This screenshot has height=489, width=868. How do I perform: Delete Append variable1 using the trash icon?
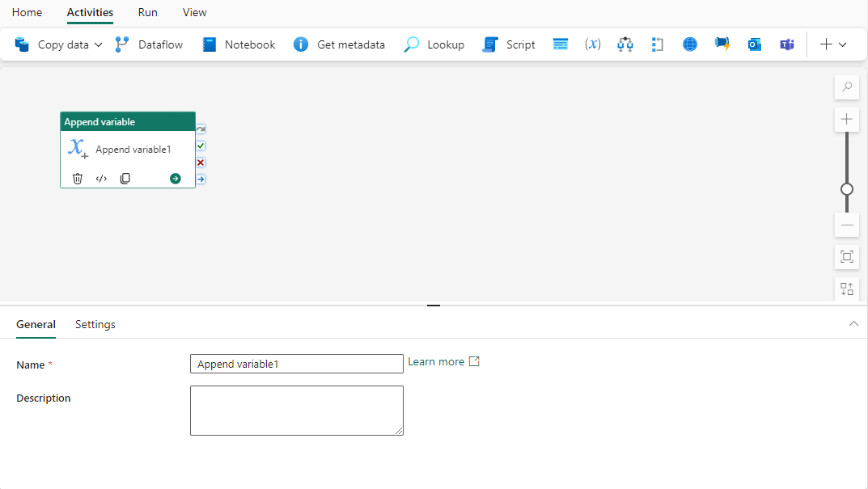[x=77, y=178]
